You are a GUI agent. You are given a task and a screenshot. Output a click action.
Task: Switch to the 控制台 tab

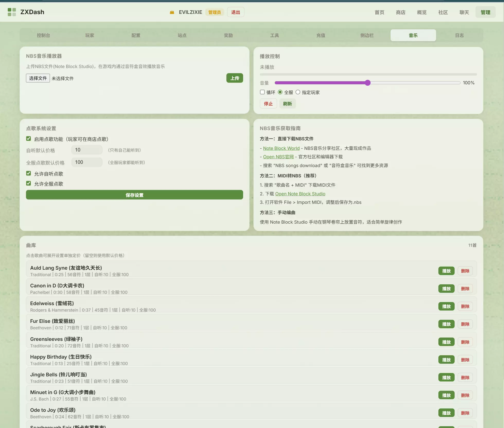[x=43, y=35]
